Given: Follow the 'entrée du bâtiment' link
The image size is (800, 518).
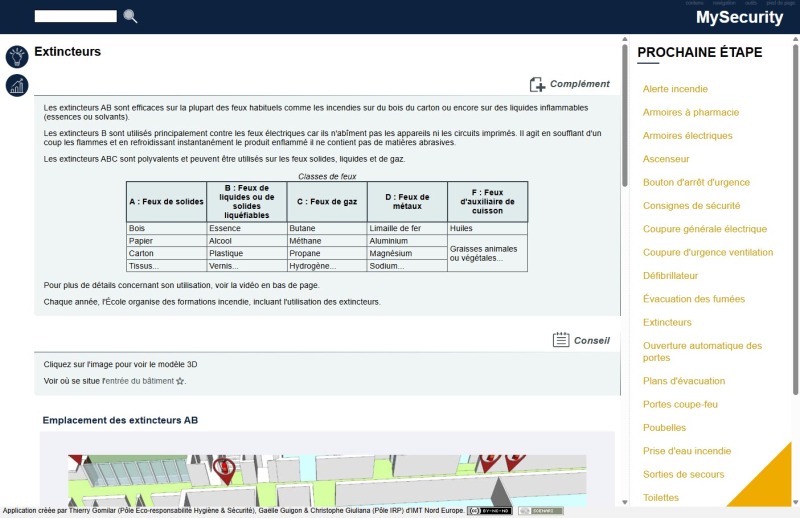Looking at the screenshot, I should (144, 381).
